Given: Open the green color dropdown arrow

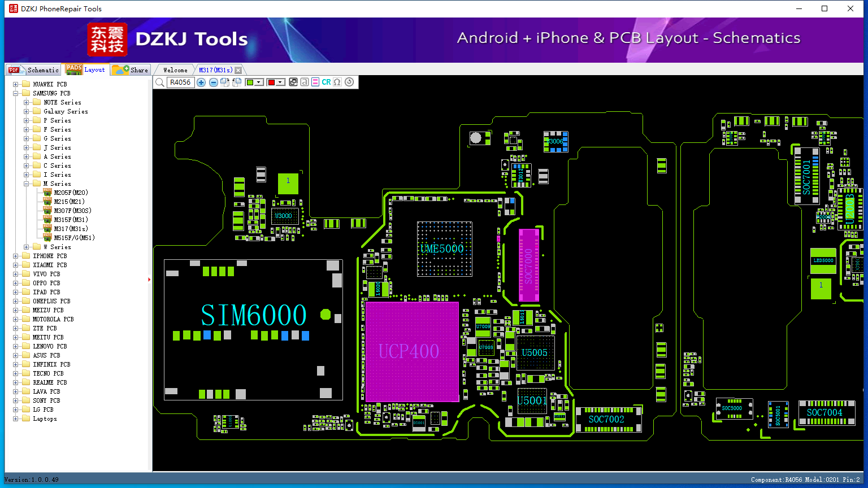Looking at the screenshot, I should [259, 82].
